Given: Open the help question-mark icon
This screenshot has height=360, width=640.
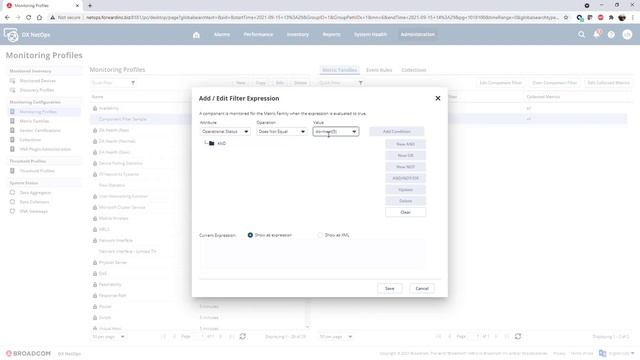Looking at the screenshot, I should click(x=611, y=35).
